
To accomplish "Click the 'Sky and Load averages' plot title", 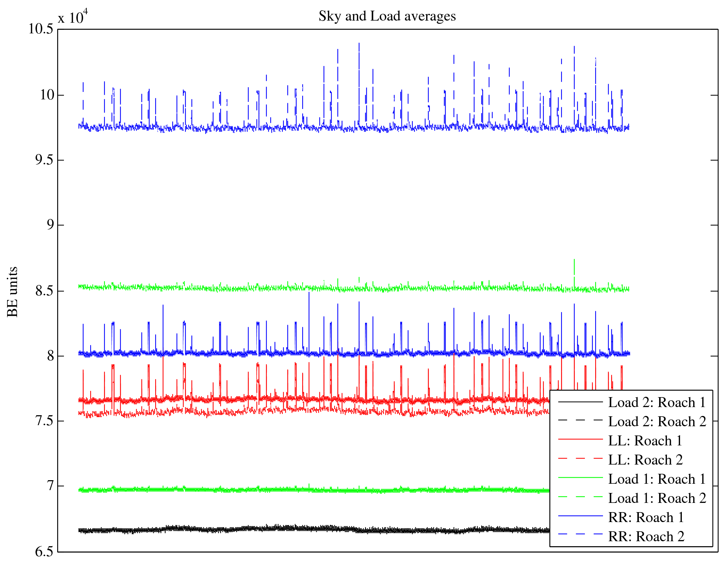I will 387,16.
